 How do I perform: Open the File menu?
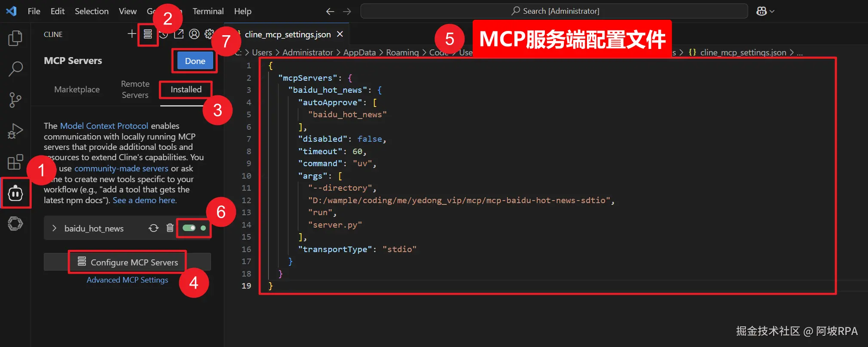(34, 11)
